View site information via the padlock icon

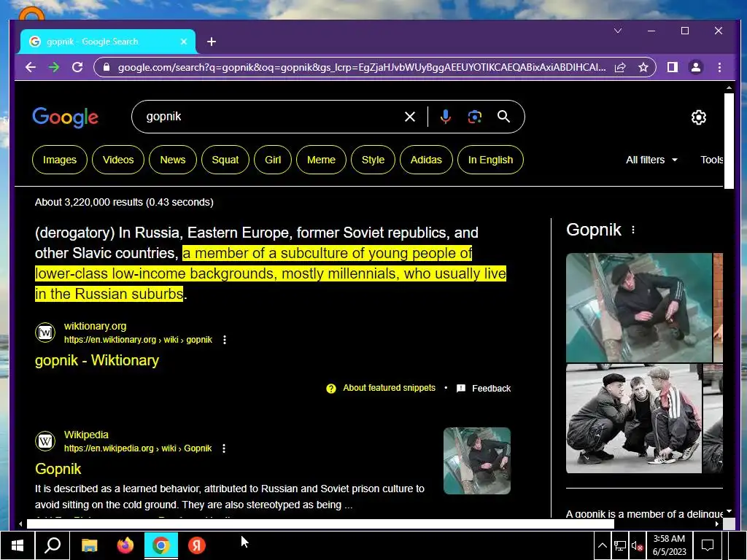click(x=107, y=67)
